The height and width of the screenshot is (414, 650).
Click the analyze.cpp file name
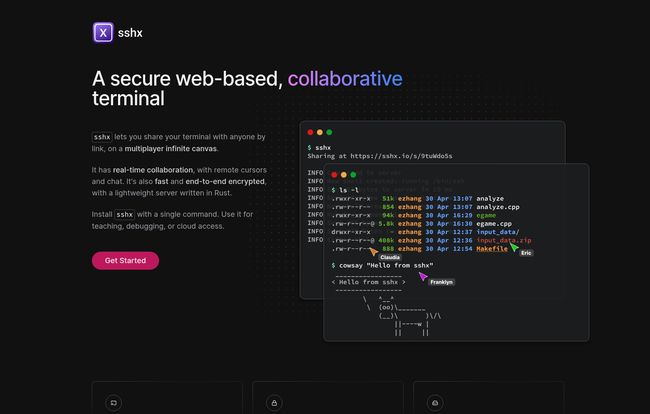[498, 207]
